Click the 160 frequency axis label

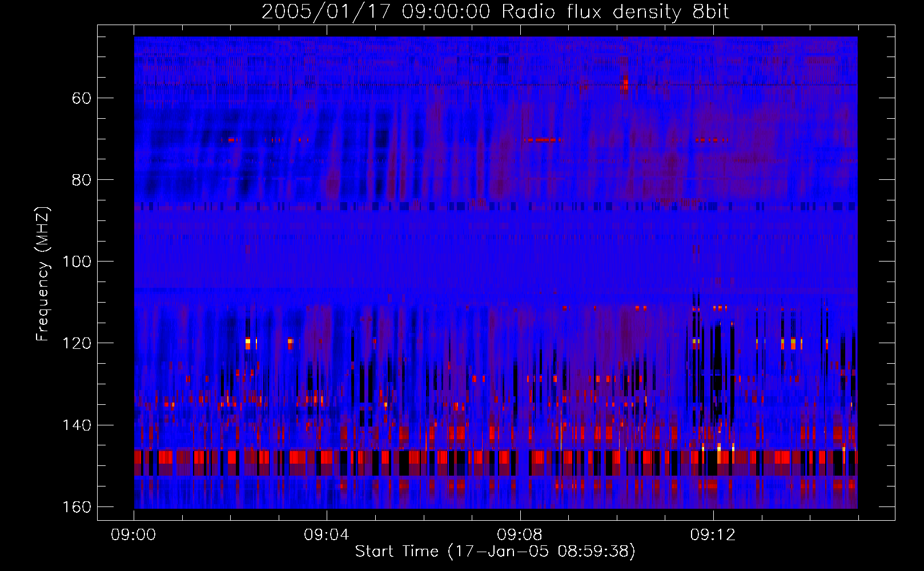coord(77,507)
